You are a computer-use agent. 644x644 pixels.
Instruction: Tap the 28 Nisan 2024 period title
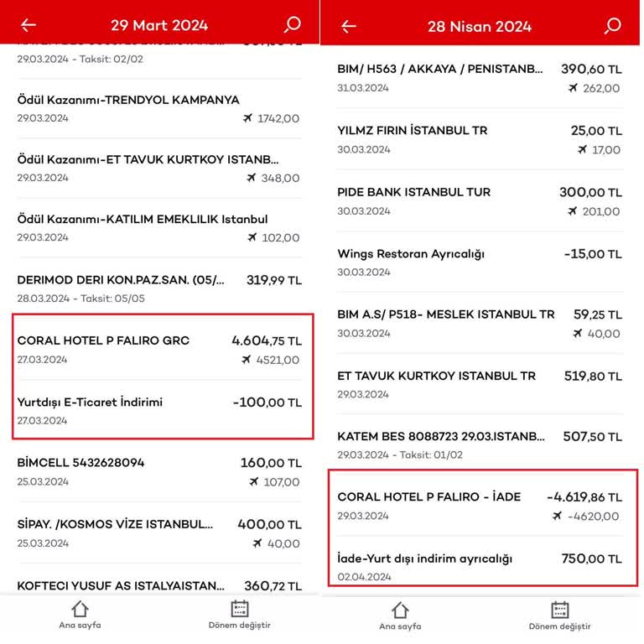click(x=480, y=27)
